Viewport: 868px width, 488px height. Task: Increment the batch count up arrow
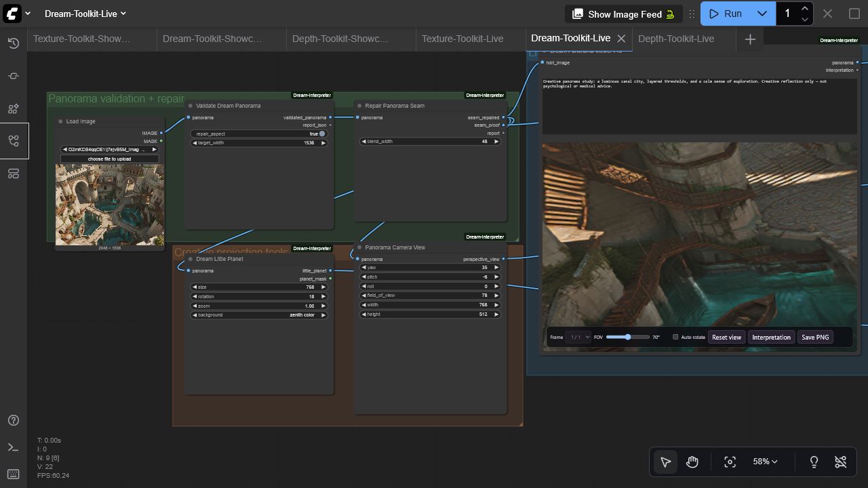[x=804, y=9]
